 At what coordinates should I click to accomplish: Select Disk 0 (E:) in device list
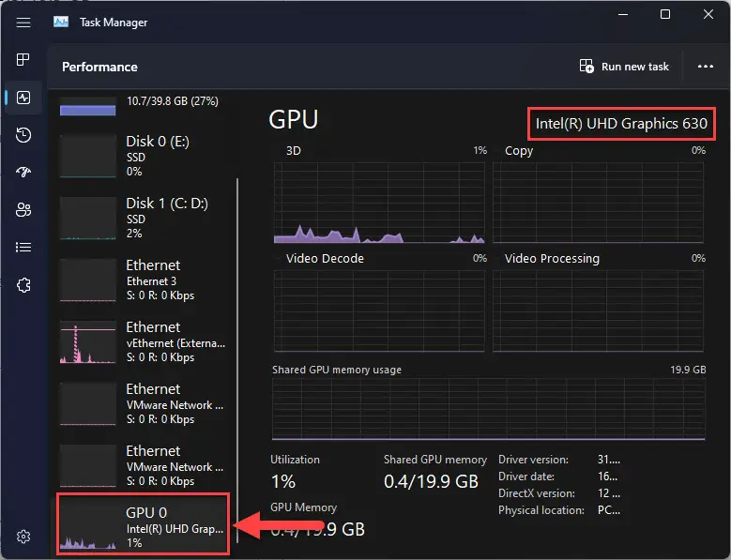coord(144,156)
